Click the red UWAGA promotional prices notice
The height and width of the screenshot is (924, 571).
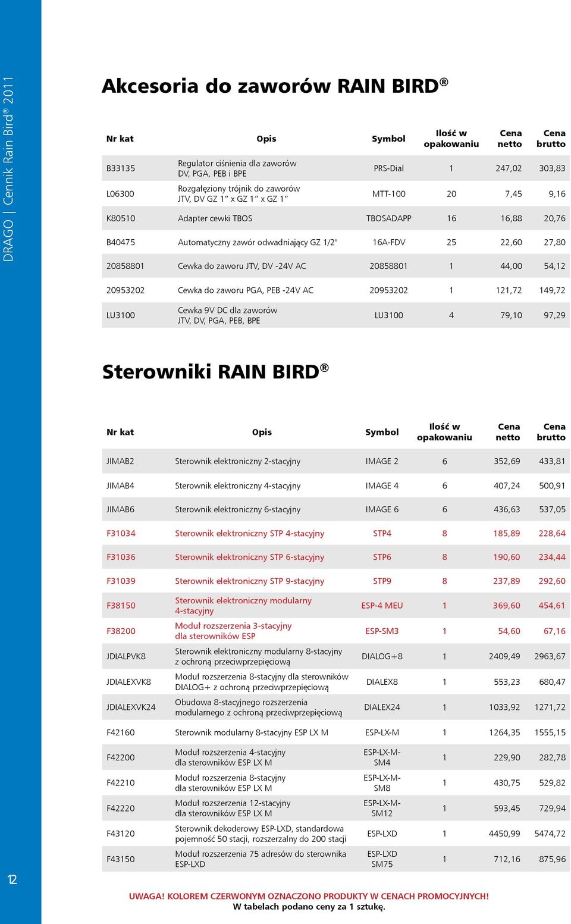point(309,896)
